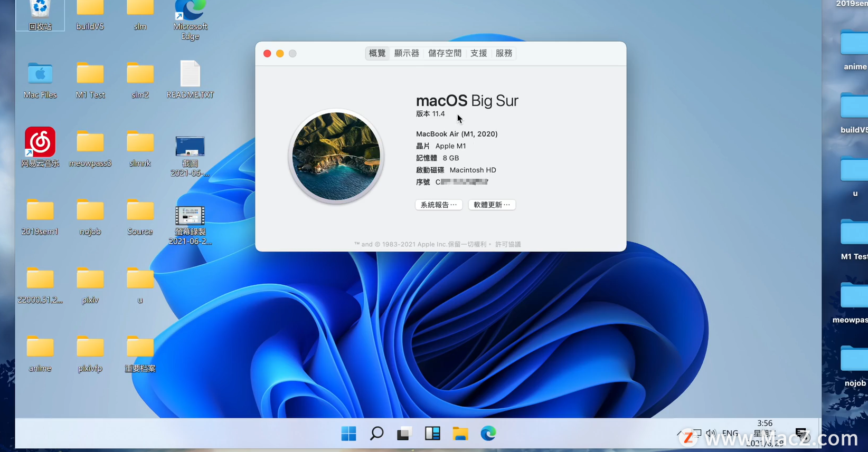The height and width of the screenshot is (452, 868).
Task: Click the Apple M1 chip value
Action: click(450, 146)
